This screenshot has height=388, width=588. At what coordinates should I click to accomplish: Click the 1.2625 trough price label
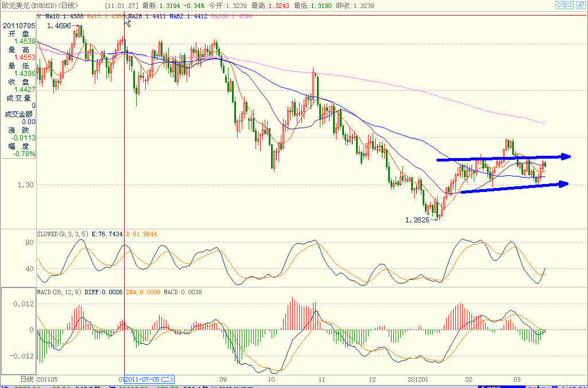click(417, 220)
